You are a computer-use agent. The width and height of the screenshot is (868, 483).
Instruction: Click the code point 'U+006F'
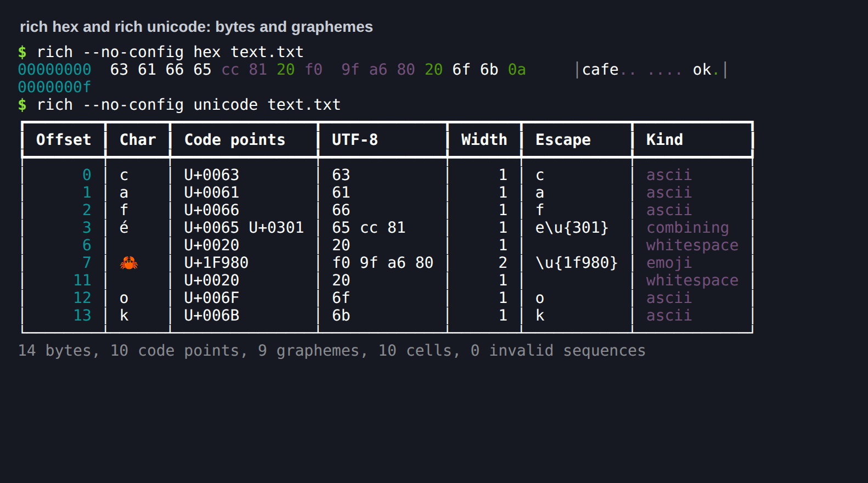coord(212,298)
